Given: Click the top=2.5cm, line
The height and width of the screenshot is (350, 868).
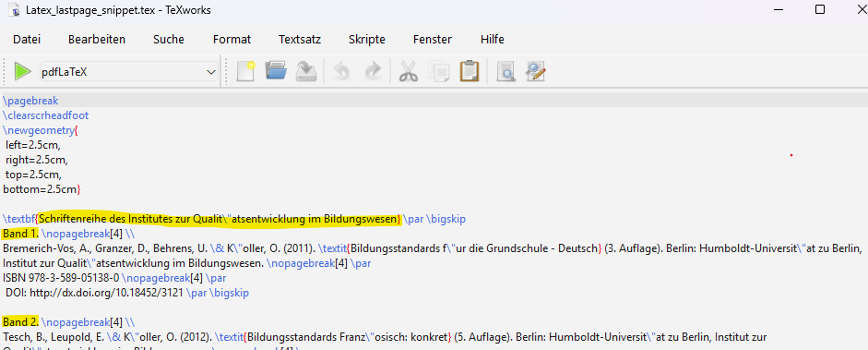Looking at the screenshot, I should pos(33,175).
